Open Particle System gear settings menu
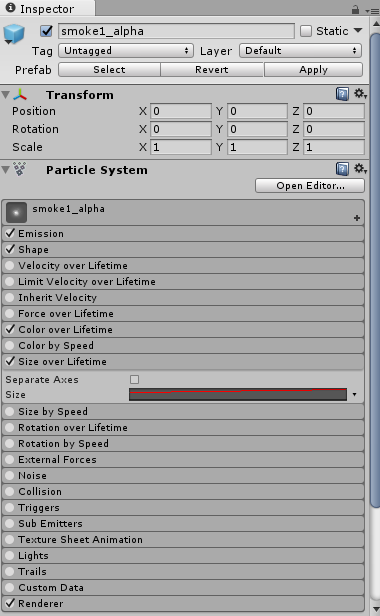 (x=360, y=169)
